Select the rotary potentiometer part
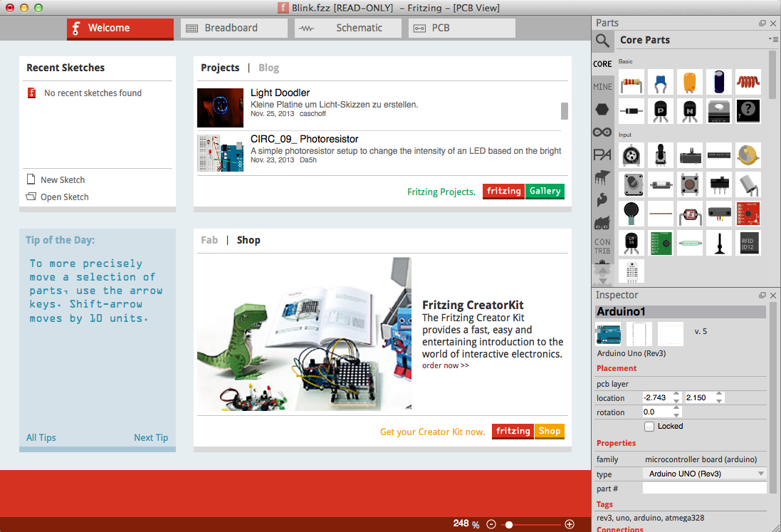Image resolution: width=781 pixels, height=532 pixels. 631,155
